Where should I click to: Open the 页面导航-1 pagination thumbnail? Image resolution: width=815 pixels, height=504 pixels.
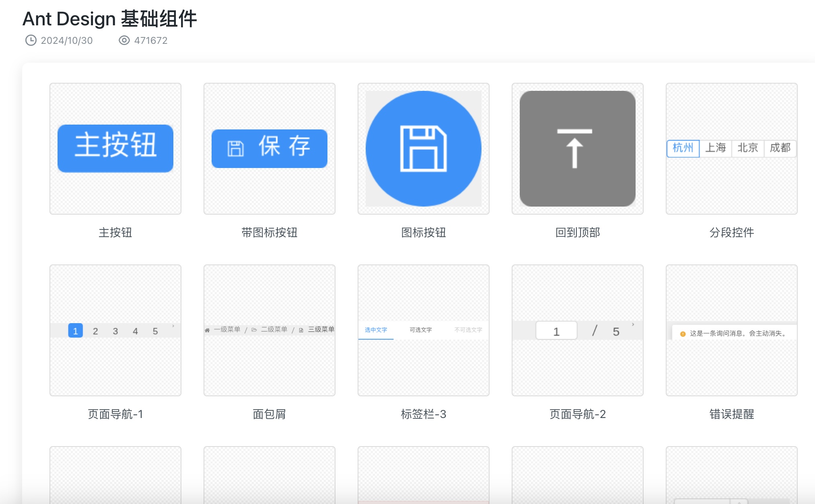coord(115,330)
